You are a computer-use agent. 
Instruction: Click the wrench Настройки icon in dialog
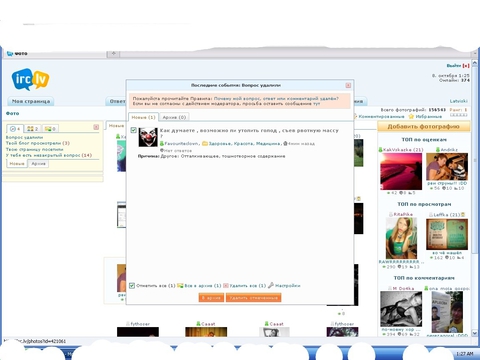(x=271, y=285)
